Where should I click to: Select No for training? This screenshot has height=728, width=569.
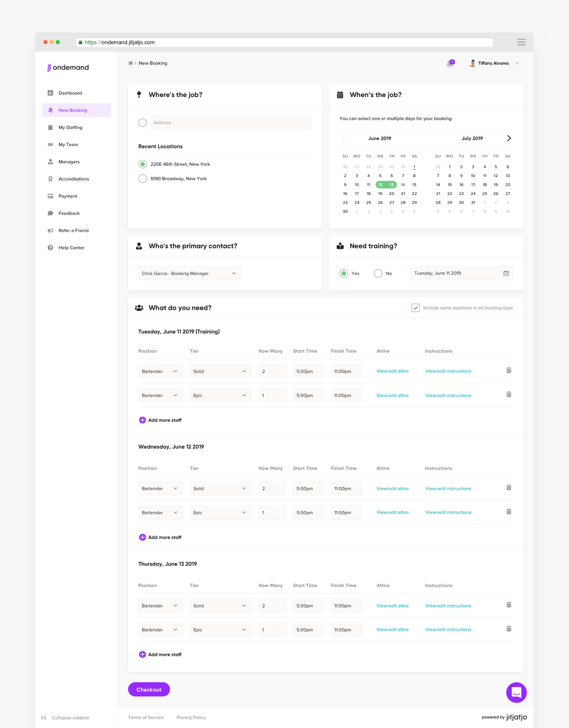pyautogui.click(x=378, y=273)
